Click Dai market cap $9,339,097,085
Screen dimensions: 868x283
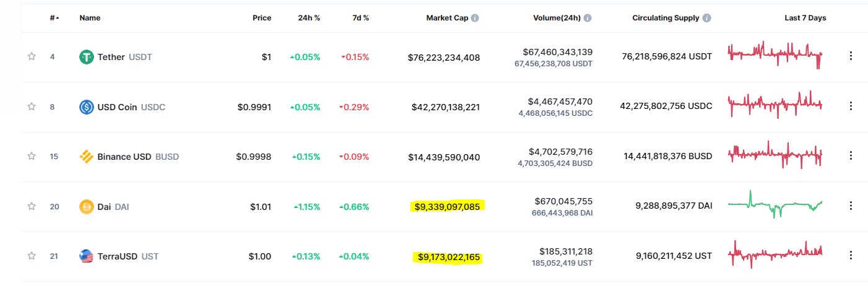(x=447, y=206)
